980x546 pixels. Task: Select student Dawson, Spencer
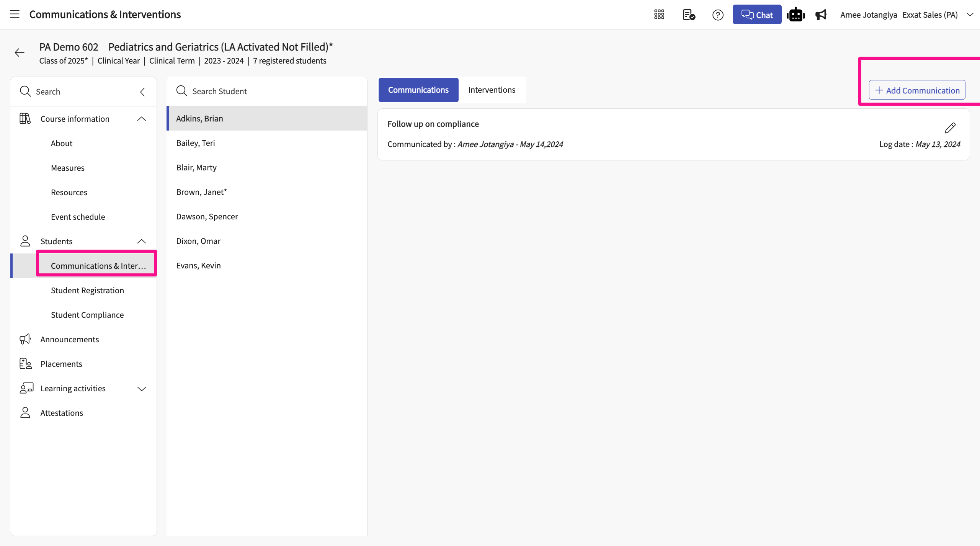[207, 217]
